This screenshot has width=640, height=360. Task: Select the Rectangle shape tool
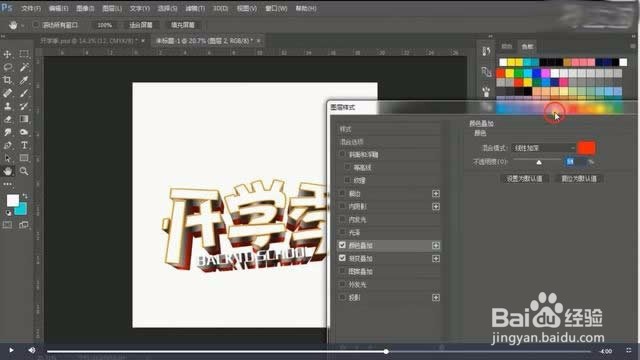(x=24, y=158)
